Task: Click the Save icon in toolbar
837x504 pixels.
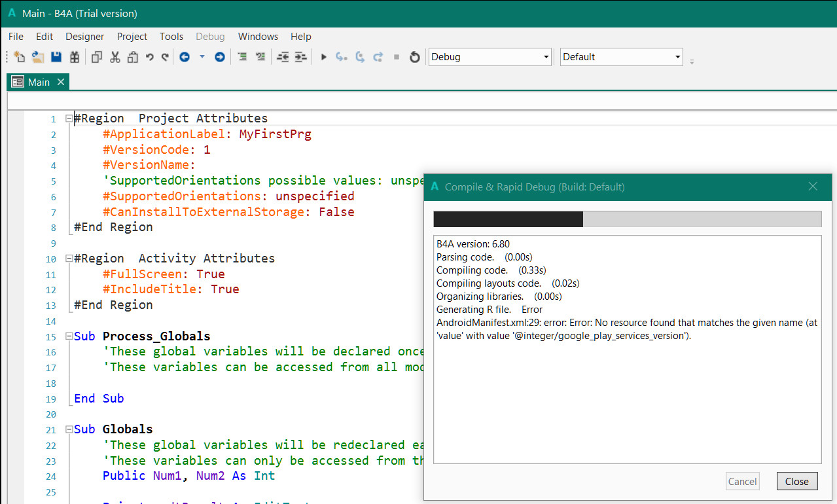Action: (x=56, y=57)
